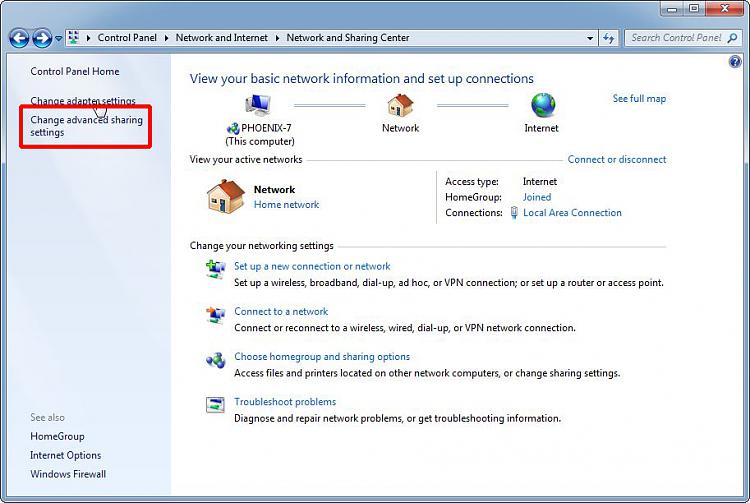This screenshot has height=503, width=750.
Task: Expand the arrow before Control Panel breadcrumb
Action: tap(88, 38)
